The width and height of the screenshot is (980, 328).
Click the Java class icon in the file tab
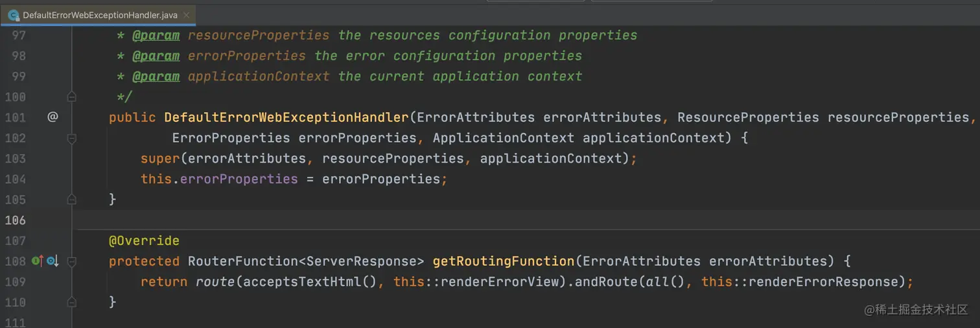pos(13,14)
